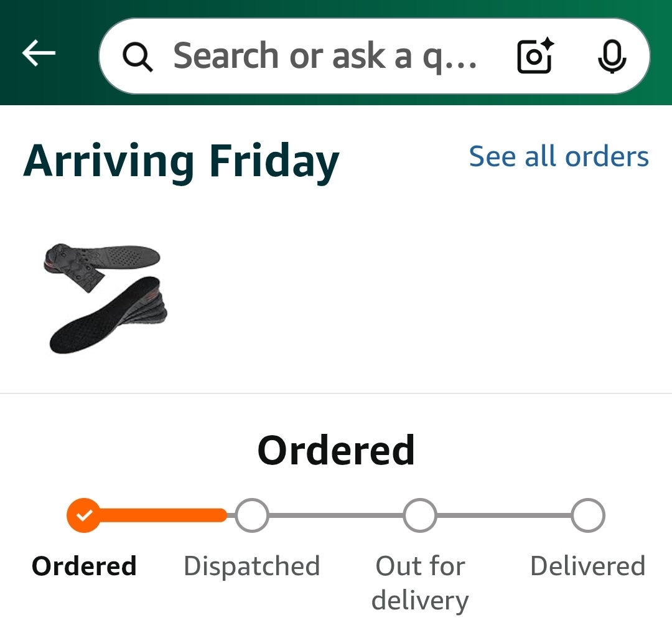Tap the bold Ordered step label

84,566
